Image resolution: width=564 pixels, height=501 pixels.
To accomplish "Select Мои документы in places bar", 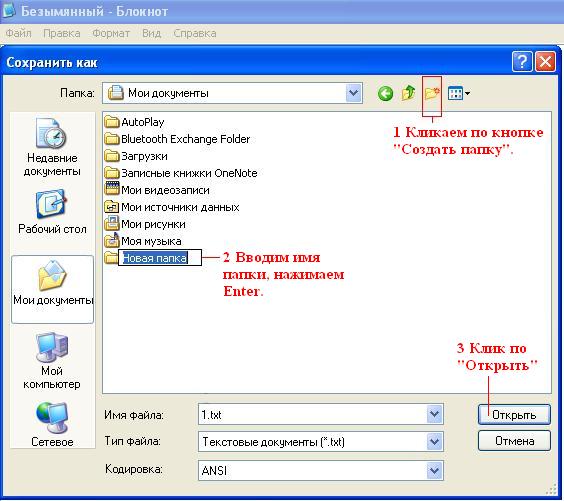I will tap(53, 289).
